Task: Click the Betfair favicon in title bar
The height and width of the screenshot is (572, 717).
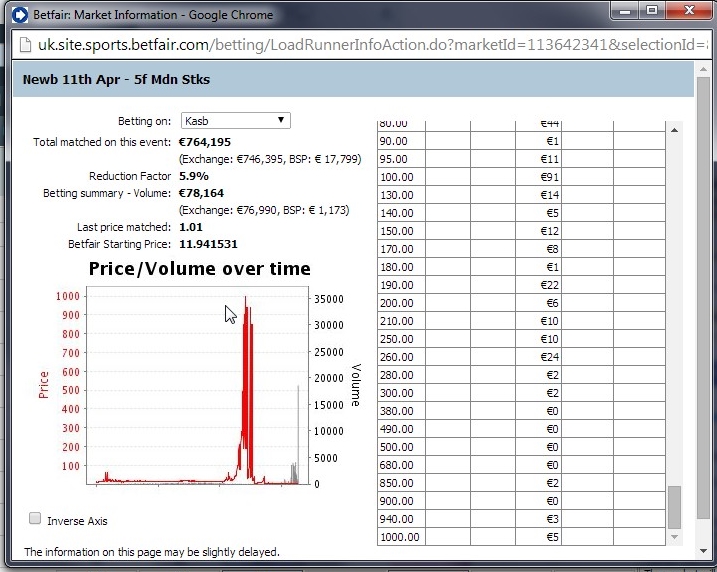Action: click(20, 15)
